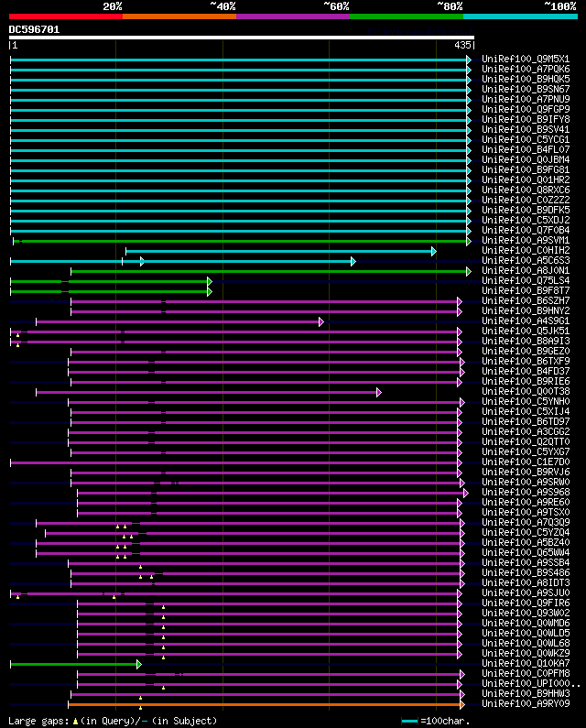This screenshot has width=586, height=728.
Task: Select the UniRef100_A9SSB4 label
Action: [x=526, y=563]
